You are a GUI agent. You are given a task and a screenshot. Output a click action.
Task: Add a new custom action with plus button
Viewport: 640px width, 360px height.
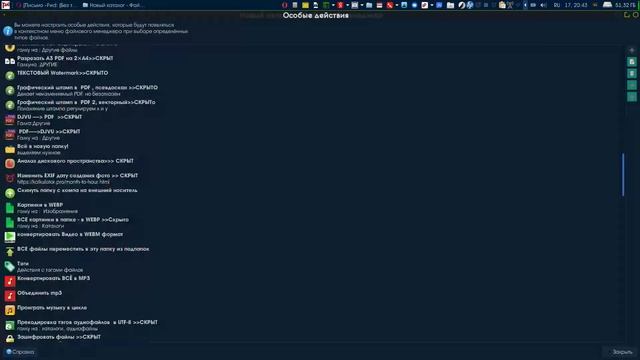coord(631,50)
